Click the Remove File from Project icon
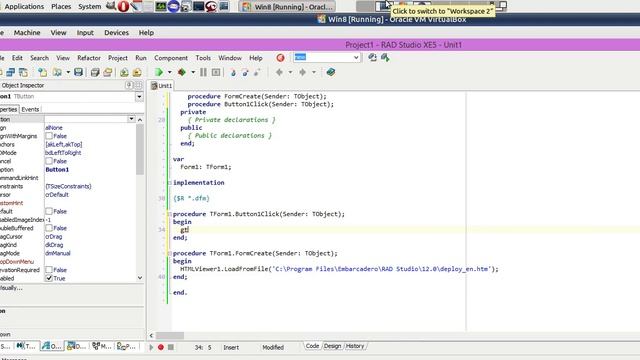 click(x=137, y=72)
